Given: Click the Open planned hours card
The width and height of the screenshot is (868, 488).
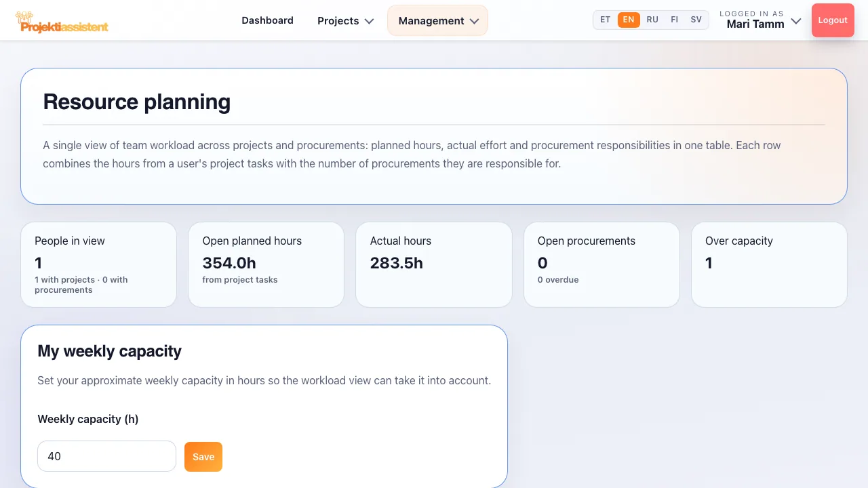Looking at the screenshot, I should pos(266,264).
